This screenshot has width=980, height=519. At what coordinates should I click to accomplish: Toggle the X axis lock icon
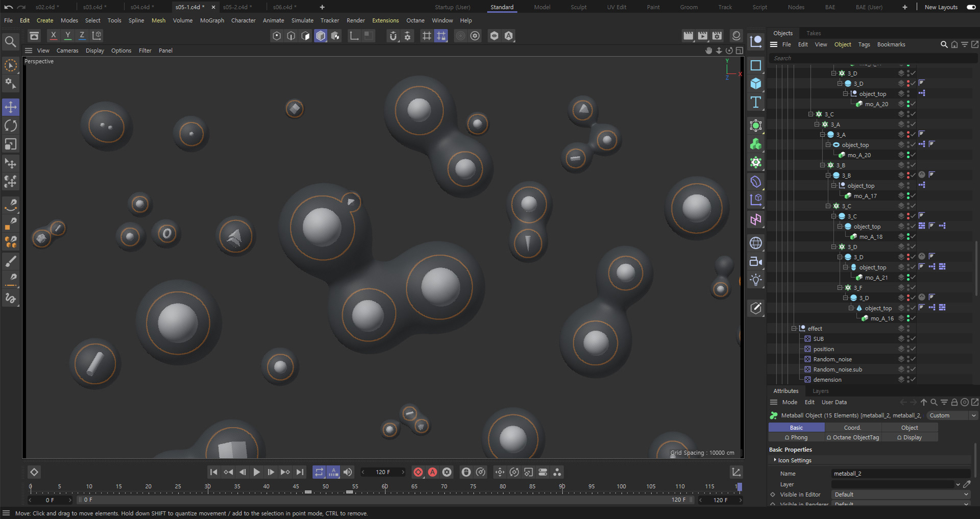pyautogui.click(x=53, y=35)
